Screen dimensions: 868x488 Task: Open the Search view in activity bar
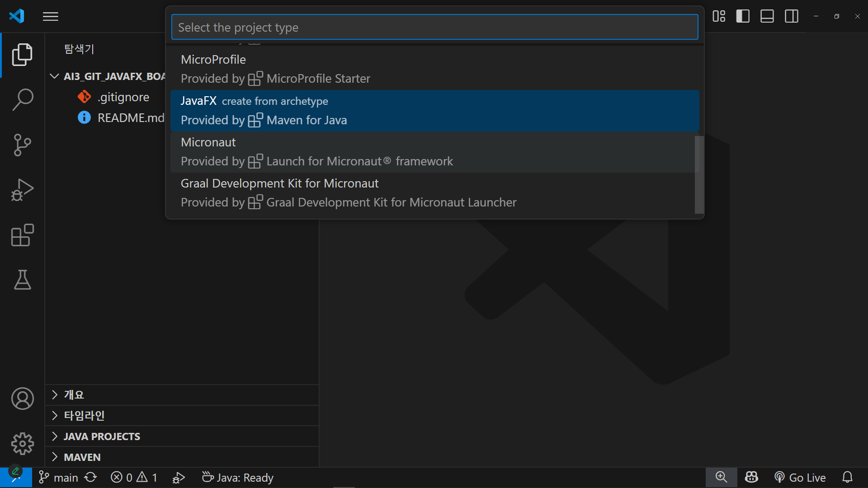(x=22, y=100)
